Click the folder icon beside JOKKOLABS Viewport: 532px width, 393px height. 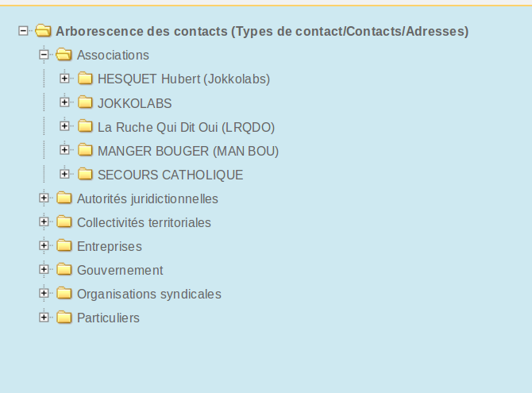click(85, 102)
